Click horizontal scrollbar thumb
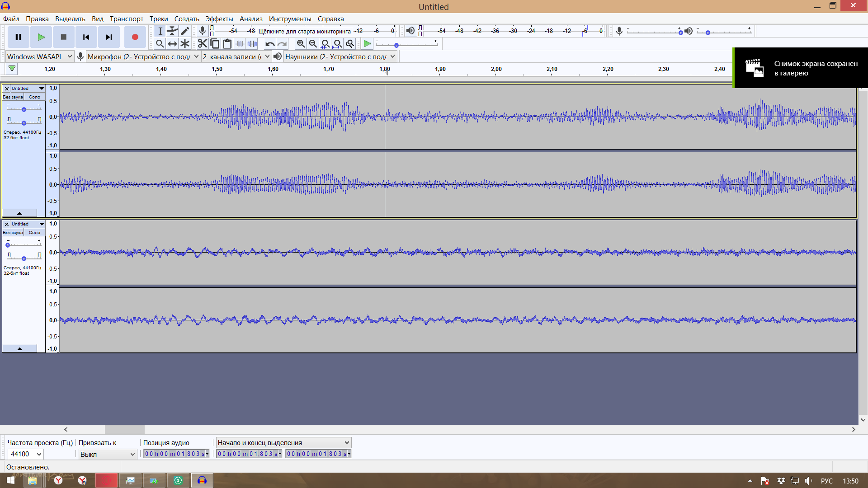The height and width of the screenshot is (488, 868). tap(125, 429)
